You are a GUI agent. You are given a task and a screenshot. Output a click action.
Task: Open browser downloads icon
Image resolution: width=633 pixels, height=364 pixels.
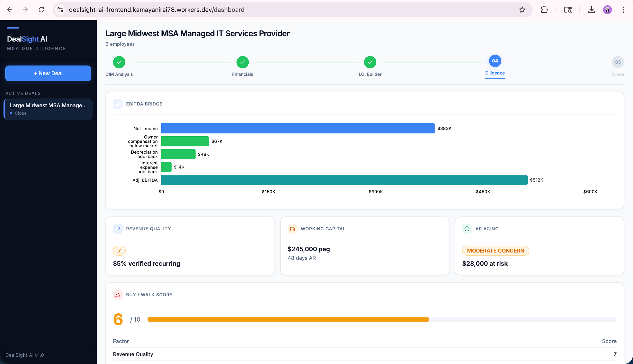pyautogui.click(x=591, y=10)
